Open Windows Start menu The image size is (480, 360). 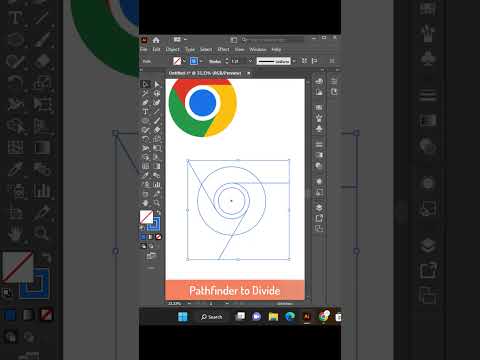[x=183, y=317]
